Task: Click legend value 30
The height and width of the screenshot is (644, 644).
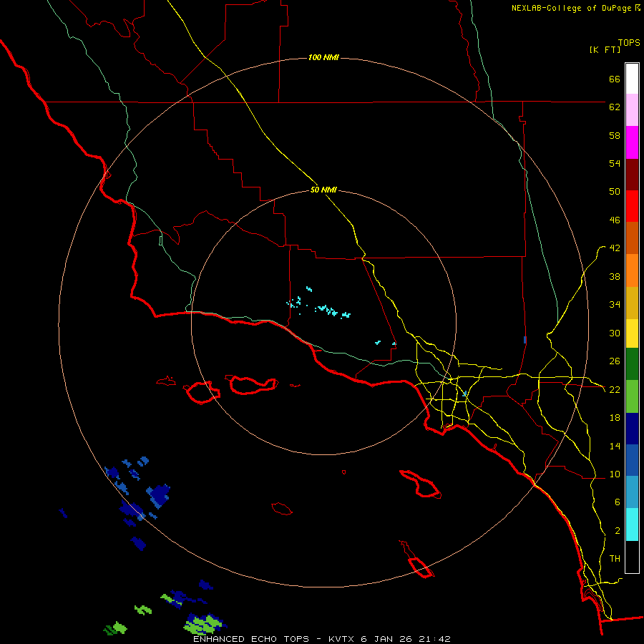Action: pos(615,333)
